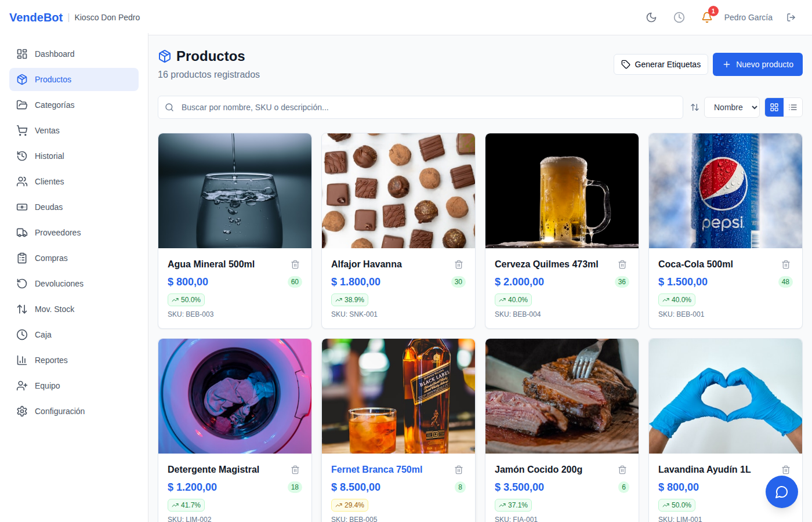Click the 38.9% margin badge
The width and height of the screenshot is (812, 522).
tap(350, 300)
